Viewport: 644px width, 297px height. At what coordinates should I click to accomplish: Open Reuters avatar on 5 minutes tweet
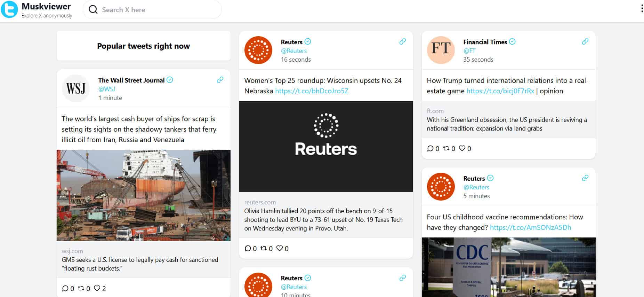point(441,187)
